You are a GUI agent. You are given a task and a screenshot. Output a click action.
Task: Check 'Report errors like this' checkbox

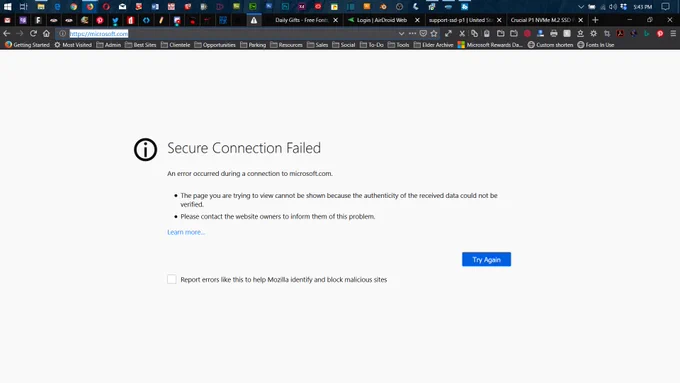point(172,279)
